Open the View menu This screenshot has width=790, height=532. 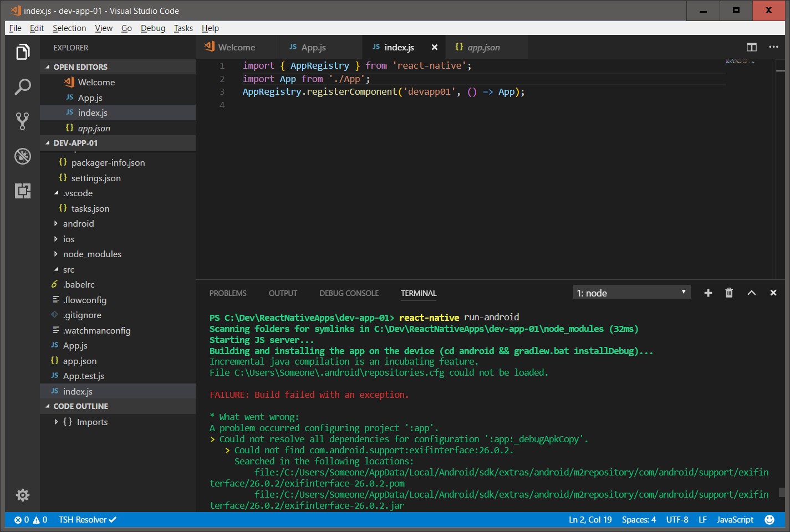tap(104, 28)
